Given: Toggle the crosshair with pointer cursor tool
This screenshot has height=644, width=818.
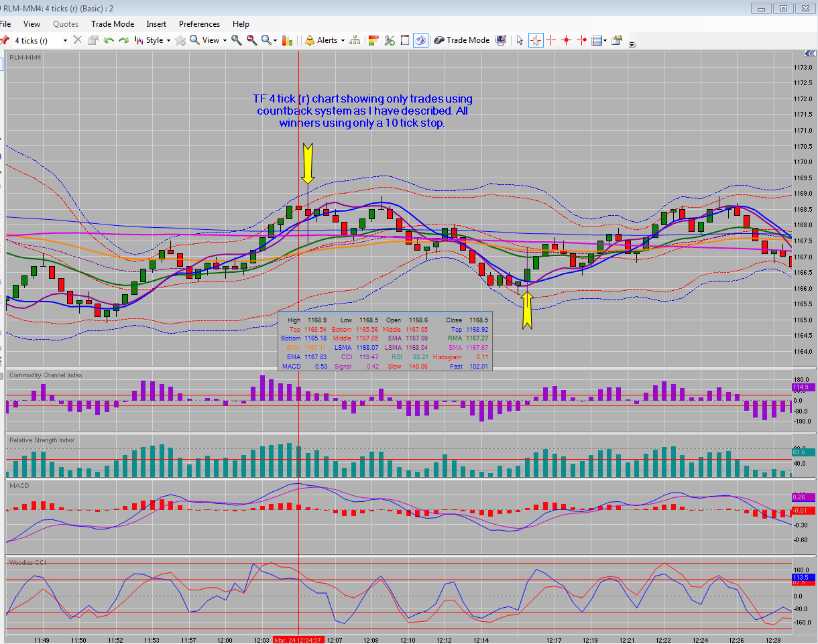Looking at the screenshot, I should coord(536,40).
